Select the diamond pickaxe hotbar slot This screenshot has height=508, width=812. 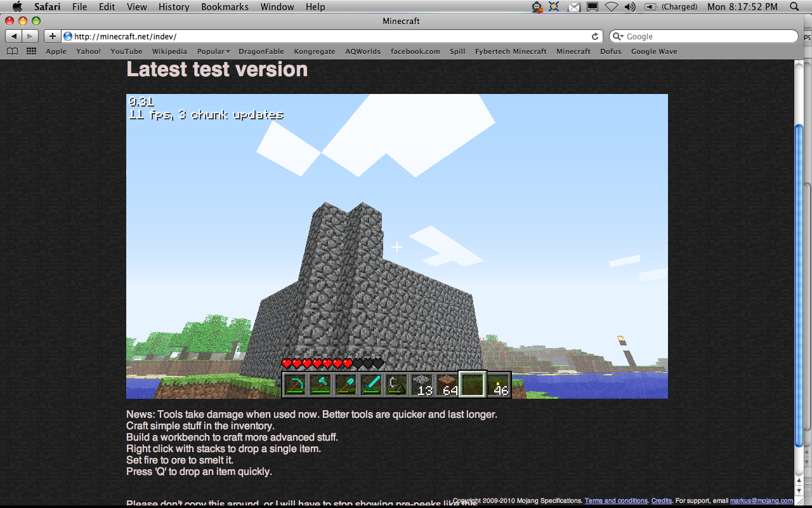[x=295, y=385]
